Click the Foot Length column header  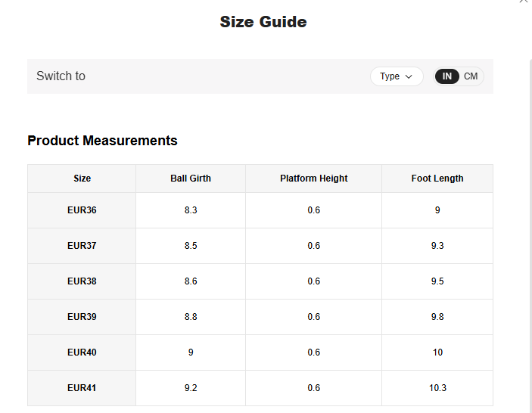tap(437, 179)
